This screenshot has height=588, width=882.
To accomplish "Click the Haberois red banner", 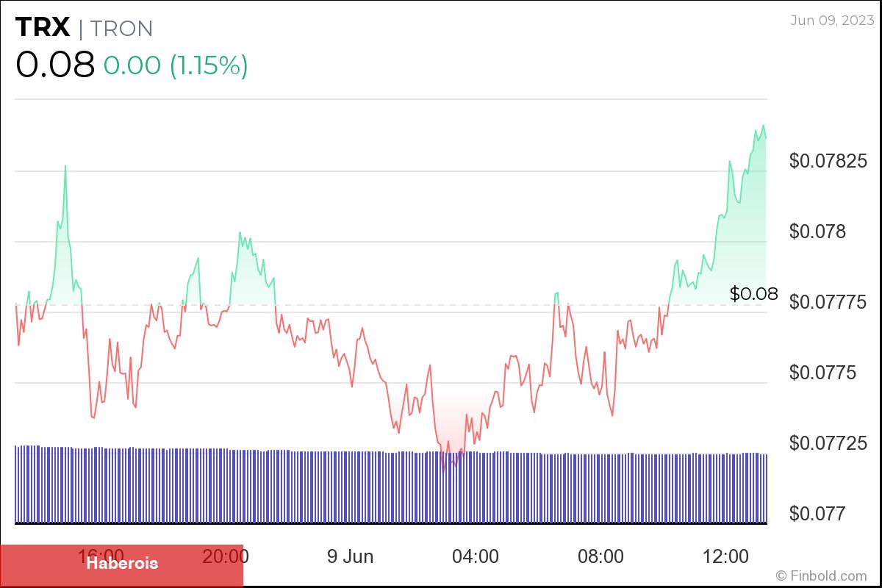I will coord(121,564).
